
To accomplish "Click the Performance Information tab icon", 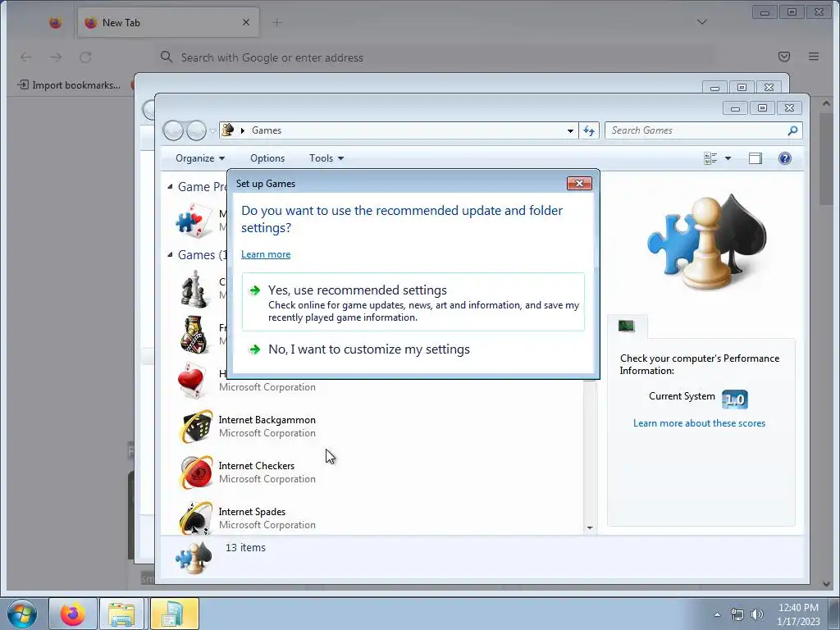I will point(627,326).
